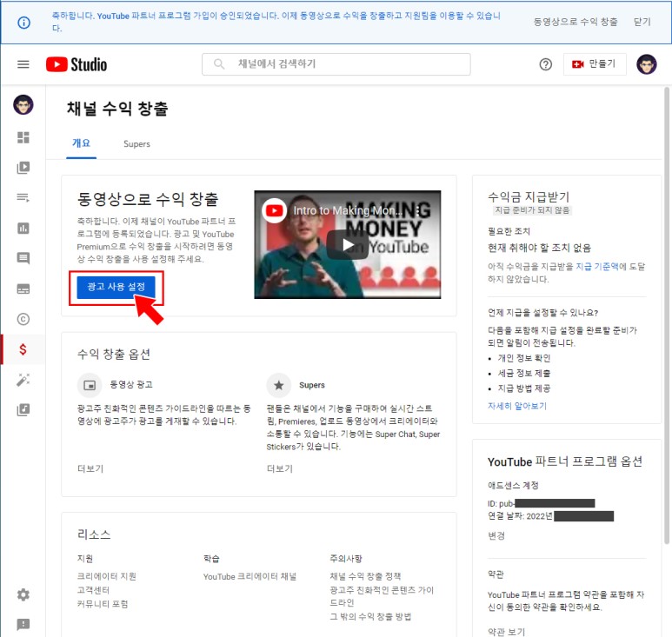Image resolution: width=672 pixels, height=637 pixels.
Task: Open the 크리에이터 지원 resource link
Action: point(107,576)
